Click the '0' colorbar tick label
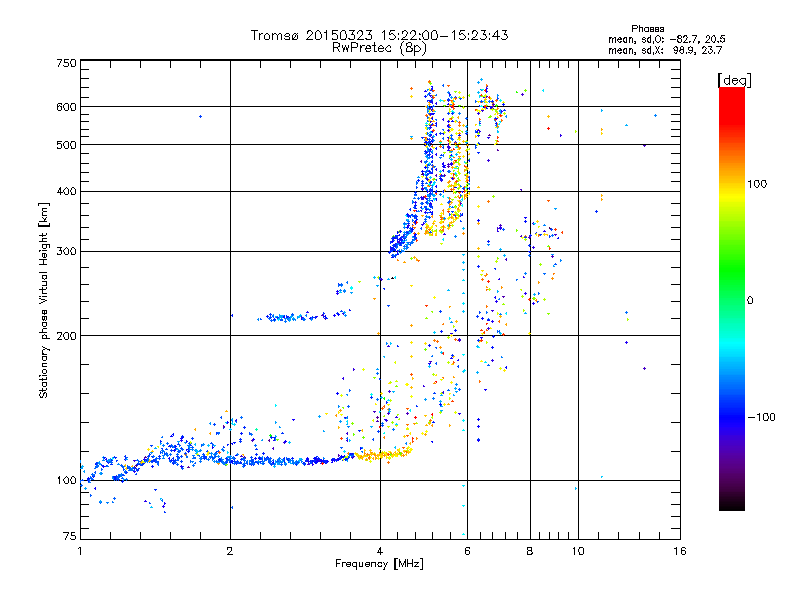This screenshot has width=800, height=600. pos(750,300)
